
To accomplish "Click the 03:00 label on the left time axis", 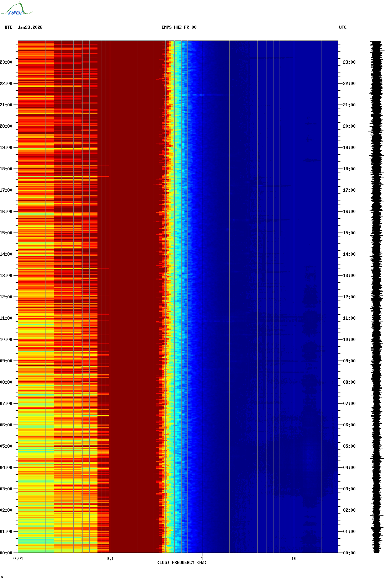I will point(6,489).
